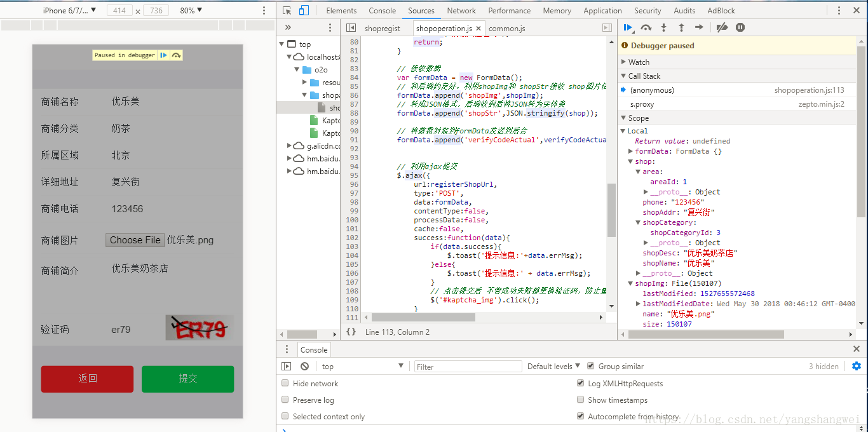Image resolution: width=868 pixels, height=432 pixels.
Task: Open the common.js file tab
Action: pos(506,29)
